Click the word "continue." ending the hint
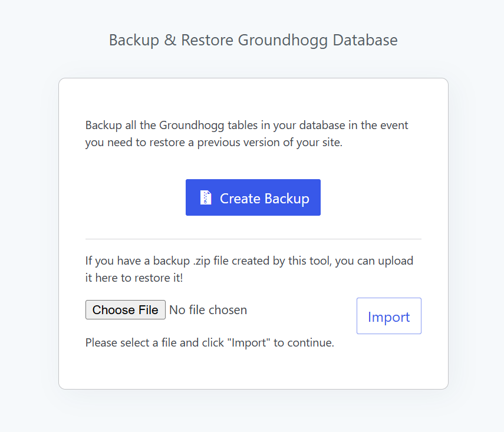 pyautogui.click(x=311, y=342)
